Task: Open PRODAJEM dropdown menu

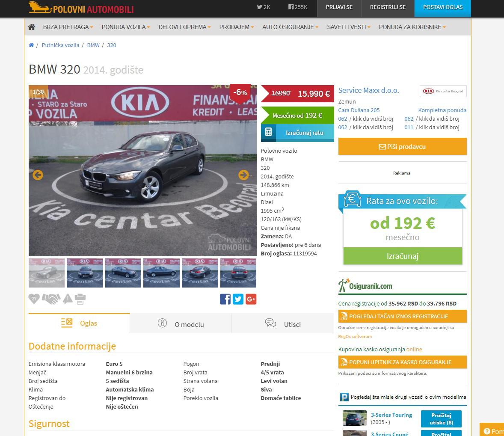Action: 237,27
